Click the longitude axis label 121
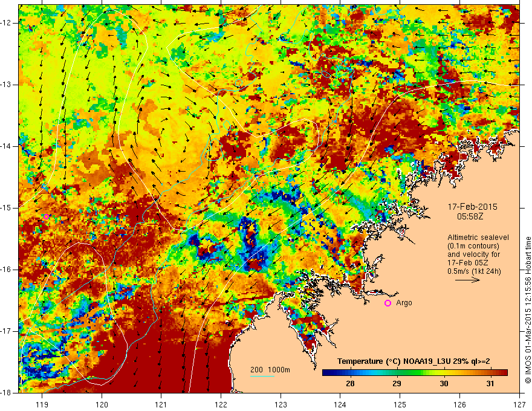The width and height of the screenshot is (532, 411). 161,404
